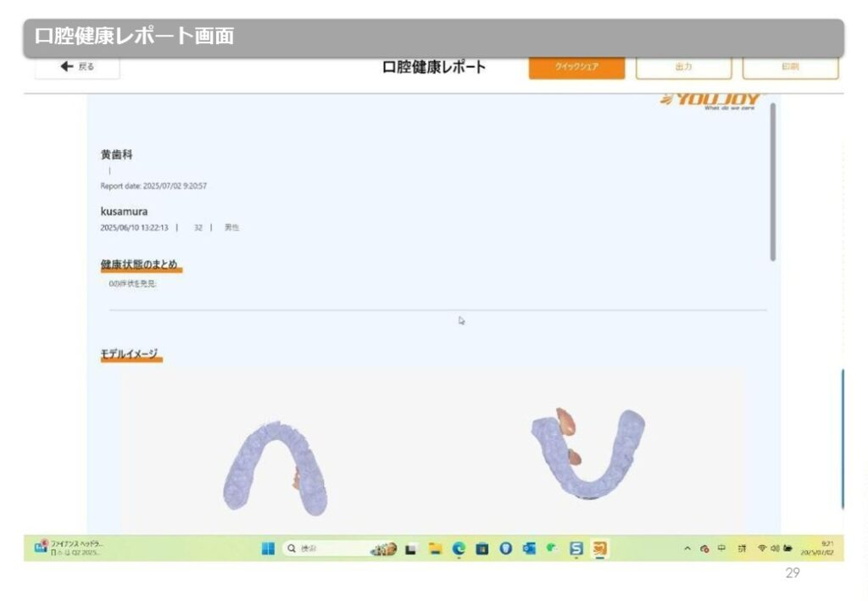The image size is (868, 601).
Task: Open the Wi-Fi network tray icon
Action: 762,548
